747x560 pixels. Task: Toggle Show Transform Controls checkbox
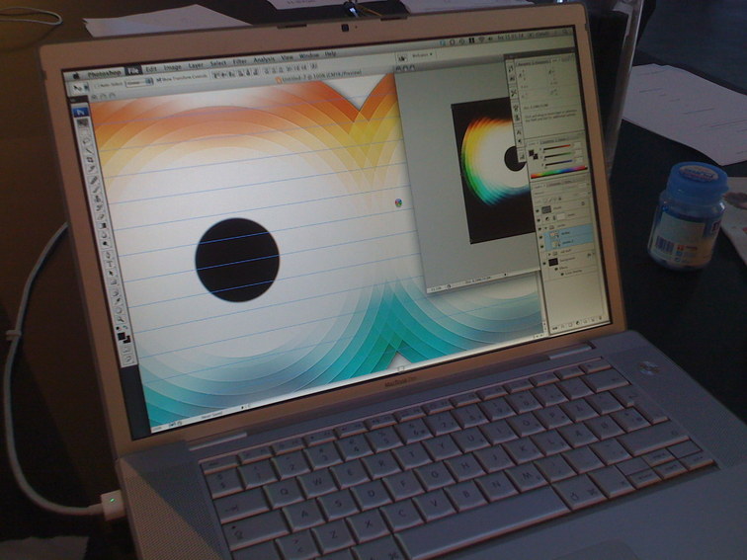point(159,80)
